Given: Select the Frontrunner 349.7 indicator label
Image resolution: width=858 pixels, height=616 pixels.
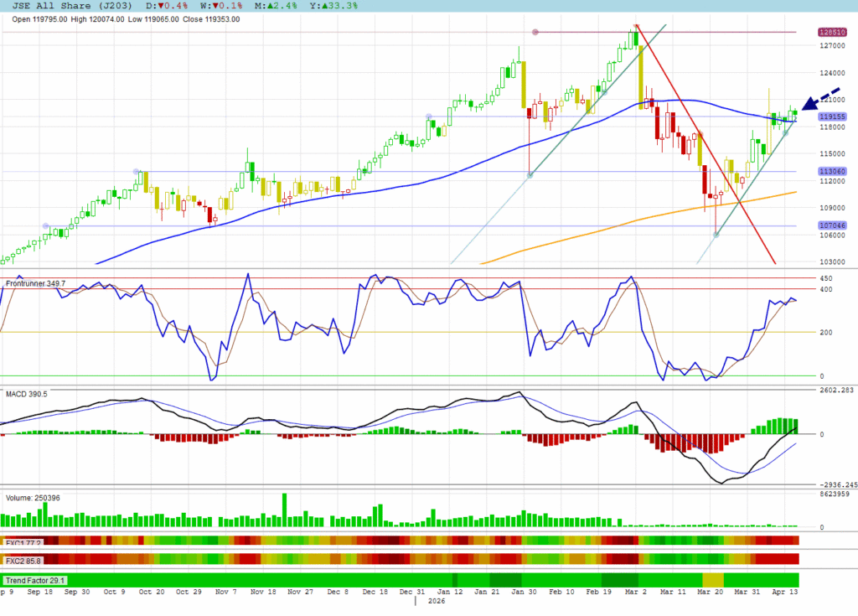Looking at the screenshot, I should (x=36, y=284).
